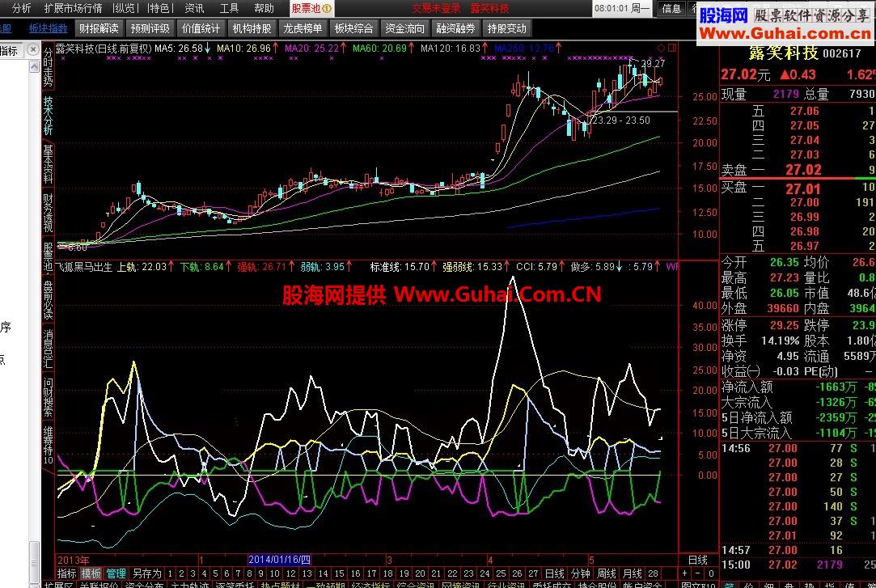Switch to the 分时走势 vertical tab

[48, 67]
